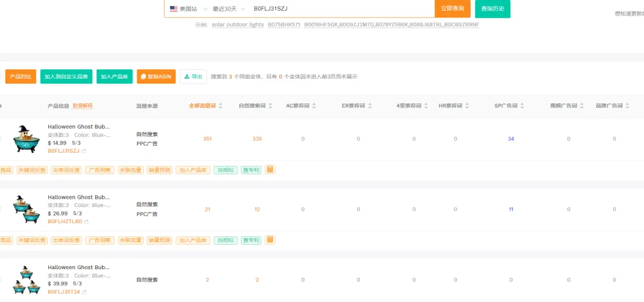The width and height of the screenshot is (644, 302).
Task: Click the ASIN search input field
Action: [341, 8]
